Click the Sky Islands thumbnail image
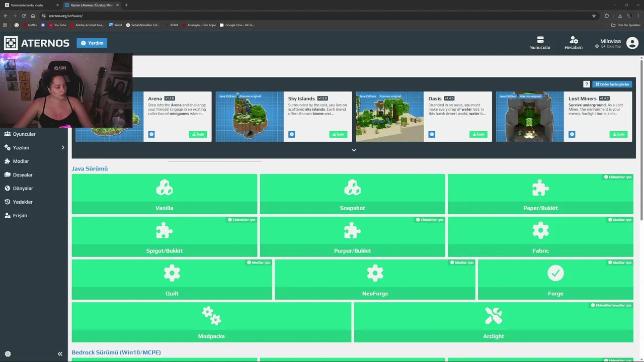The image size is (644, 362). click(250, 117)
